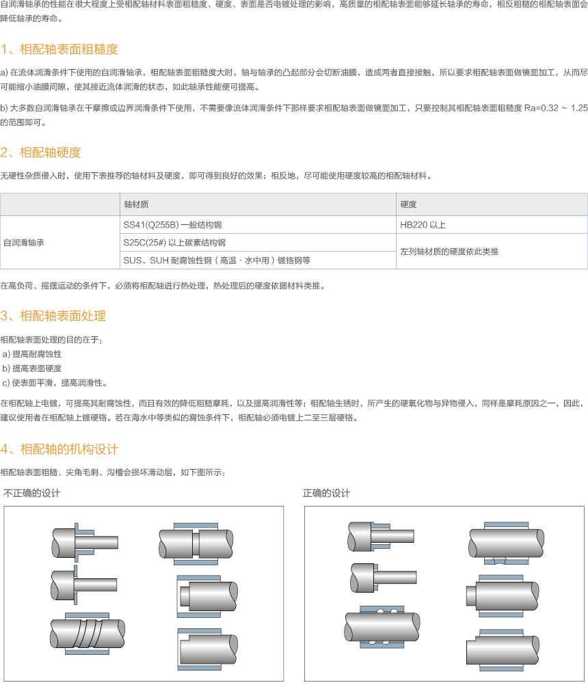Click heading 4、相配轴的机构设计
Viewport: 588px width, 700px height.
click(x=59, y=449)
